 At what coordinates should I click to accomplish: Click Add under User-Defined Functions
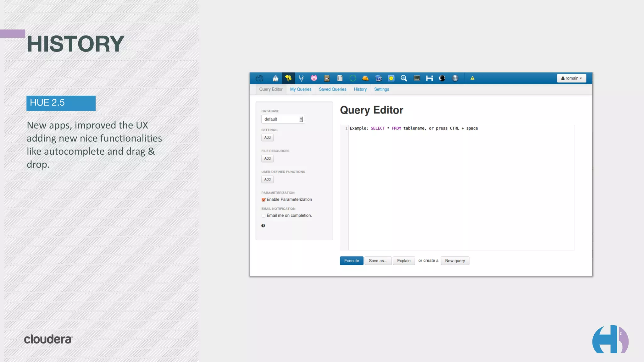pyautogui.click(x=267, y=179)
